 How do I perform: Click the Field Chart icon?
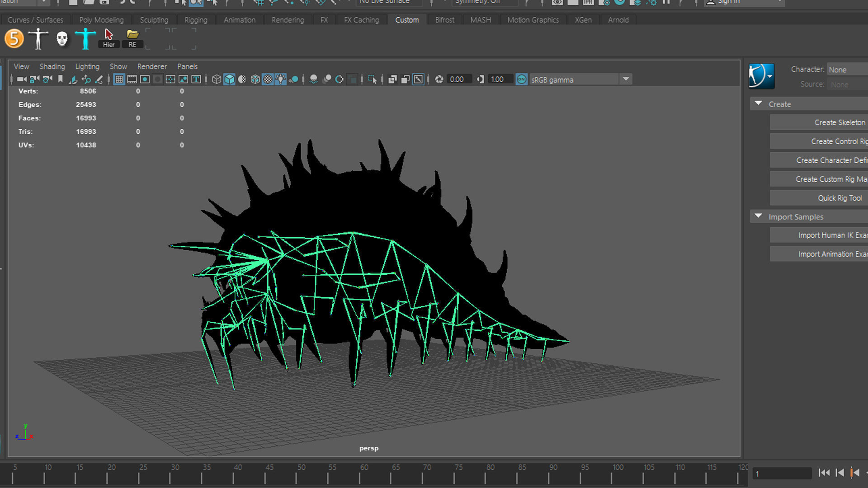coord(170,80)
